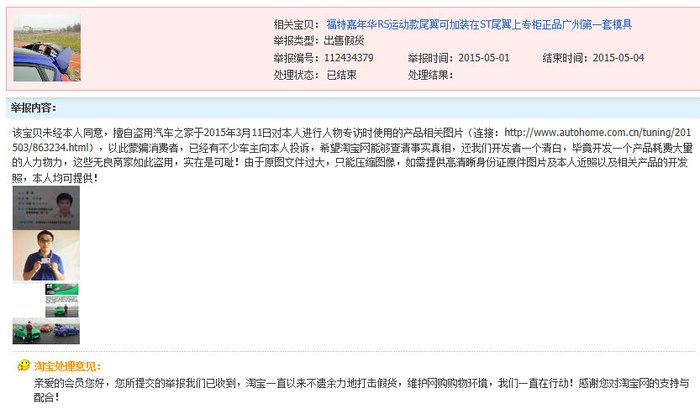The height and width of the screenshot is (409, 700).
Task: Click the report type value 出售假货
Action: (345, 41)
